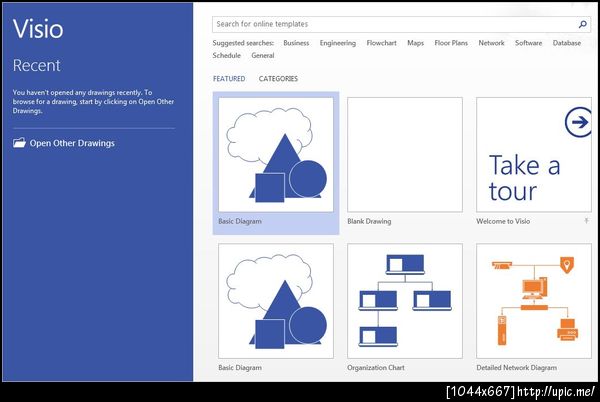Click the 'You haven't opened any drawings' message
This screenshot has width=600, height=402.
click(93, 102)
